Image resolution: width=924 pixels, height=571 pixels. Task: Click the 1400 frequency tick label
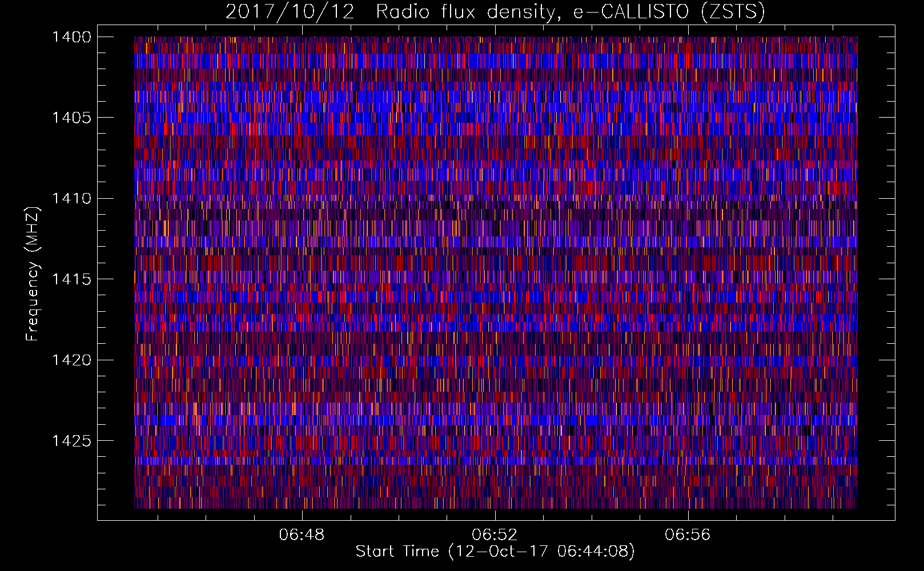click(71, 37)
